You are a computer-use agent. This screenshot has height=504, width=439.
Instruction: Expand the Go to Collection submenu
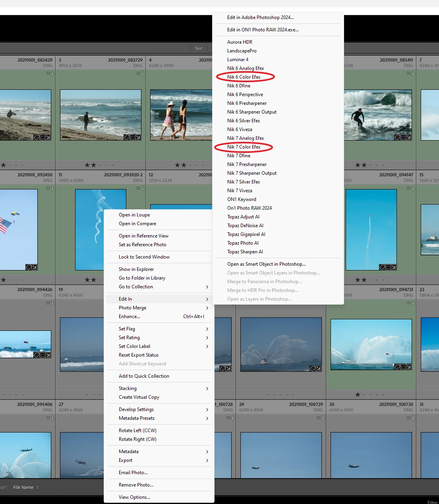coord(159,287)
